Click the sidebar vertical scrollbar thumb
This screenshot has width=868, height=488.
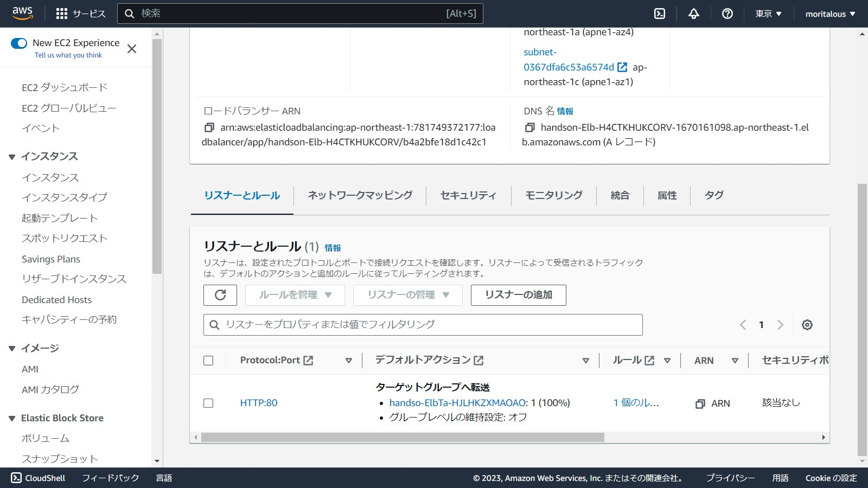[x=157, y=156]
